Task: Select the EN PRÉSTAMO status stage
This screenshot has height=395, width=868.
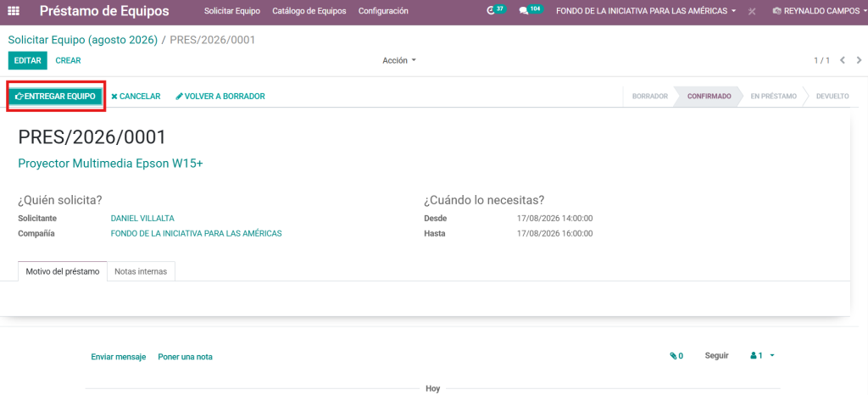Action: click(x=773, y=97)
